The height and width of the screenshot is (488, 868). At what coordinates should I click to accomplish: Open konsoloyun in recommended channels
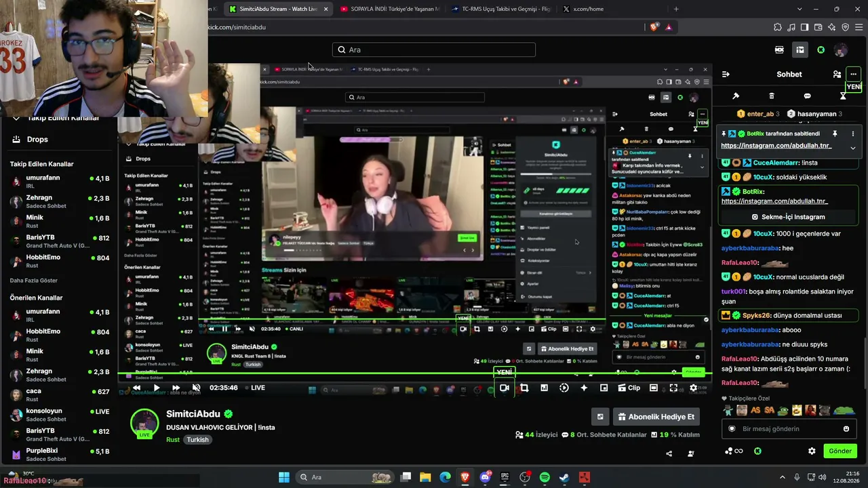tap(59, 415)
